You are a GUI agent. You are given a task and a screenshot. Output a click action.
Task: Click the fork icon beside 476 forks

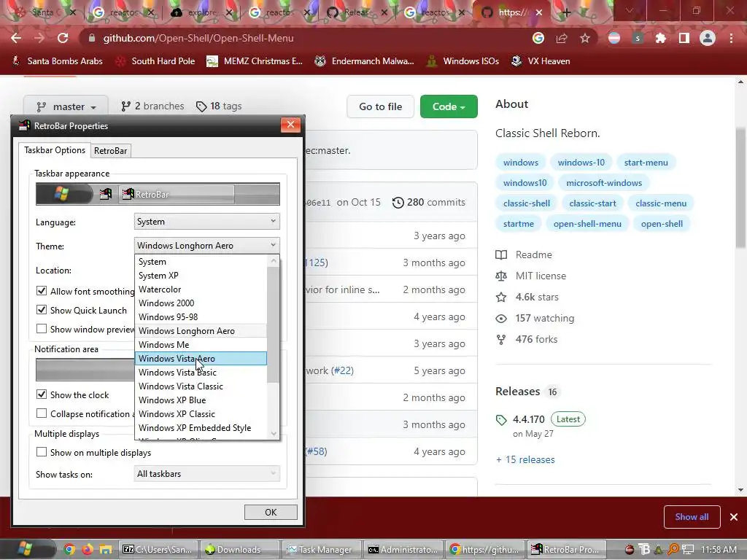click(x=501, y=340)
